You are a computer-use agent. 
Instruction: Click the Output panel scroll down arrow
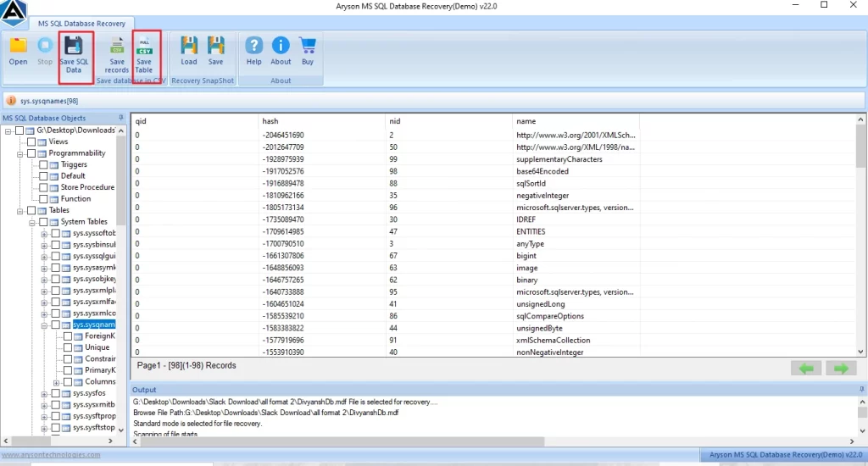point(861,431)
